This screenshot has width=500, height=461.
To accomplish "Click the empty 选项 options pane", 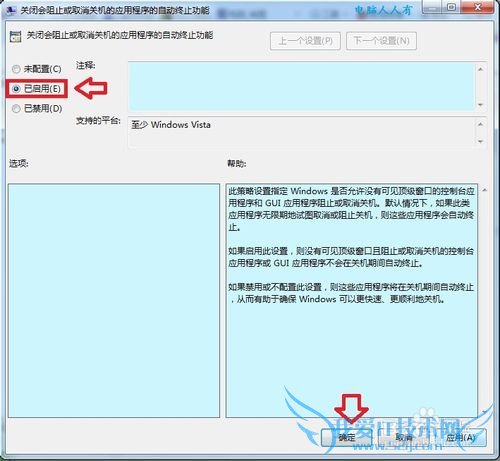I will coord(114,300).
